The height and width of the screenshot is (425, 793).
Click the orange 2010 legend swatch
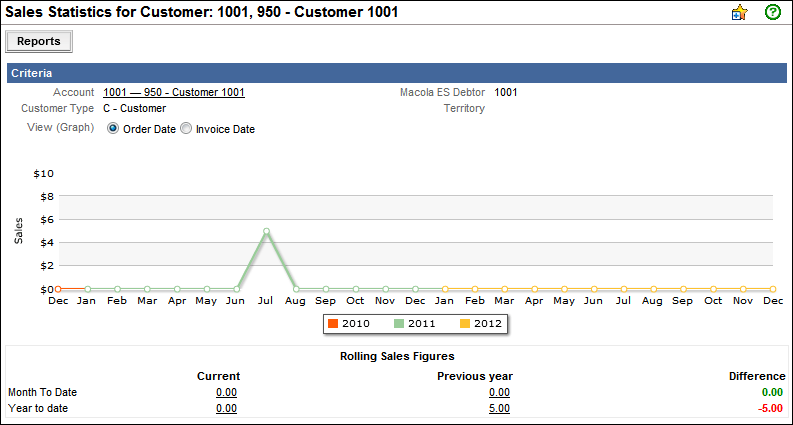click(x=334, y=324)
